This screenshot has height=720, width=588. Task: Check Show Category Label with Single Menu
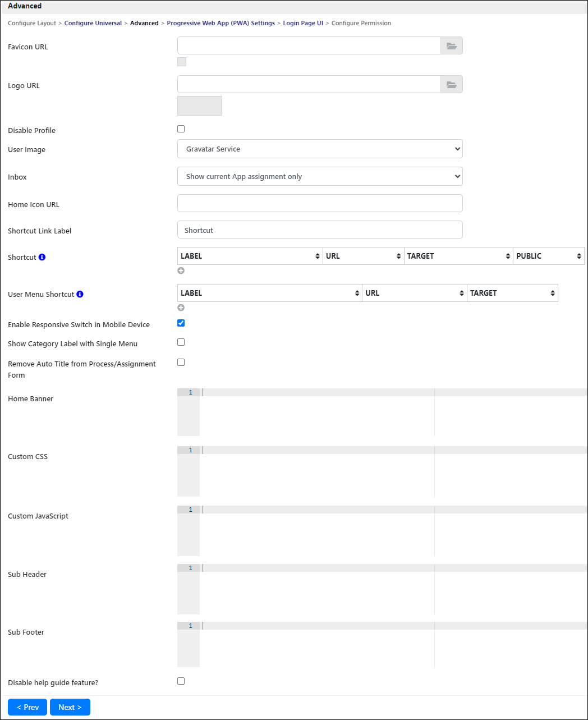181,342
